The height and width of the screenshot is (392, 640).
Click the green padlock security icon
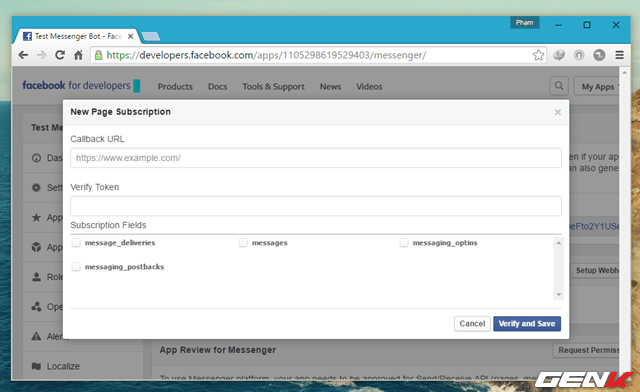(98, 55)
